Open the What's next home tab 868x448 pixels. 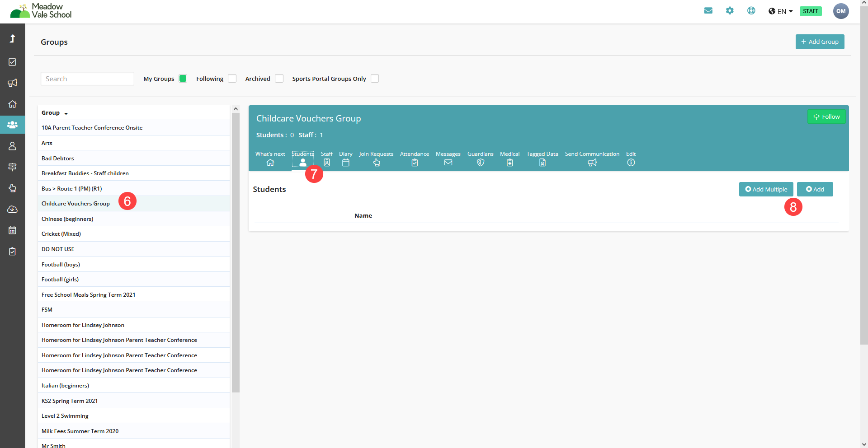[270, 159]
